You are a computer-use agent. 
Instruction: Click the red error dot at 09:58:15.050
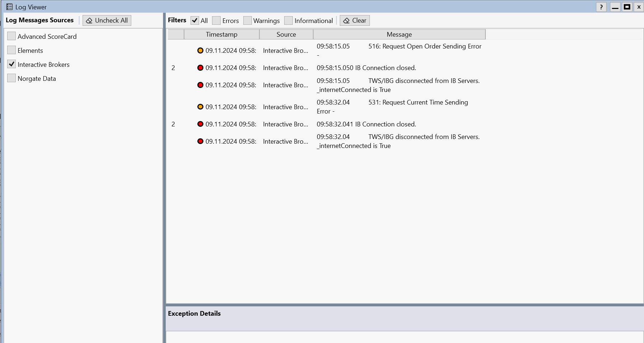200,68
